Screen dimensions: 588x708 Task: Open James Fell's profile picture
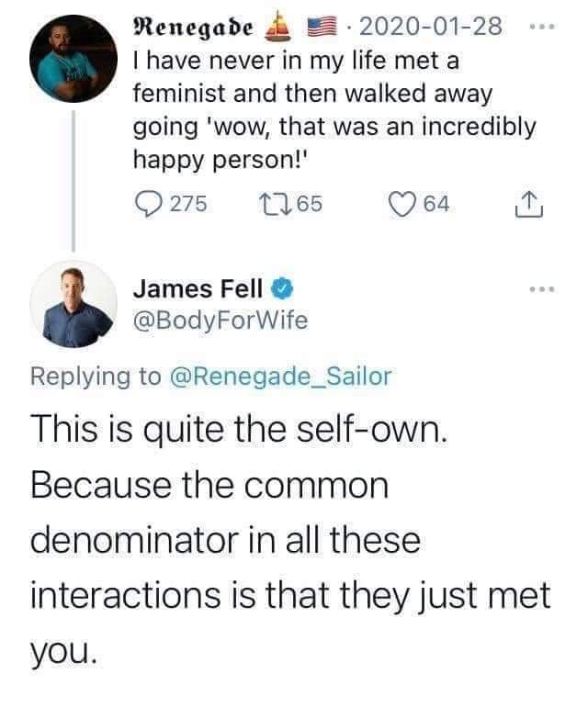(x=73, y=304)
